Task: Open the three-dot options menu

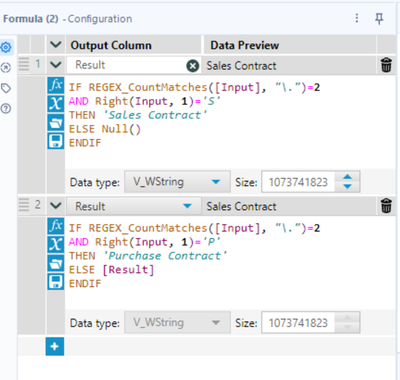Action: [357, 18]
